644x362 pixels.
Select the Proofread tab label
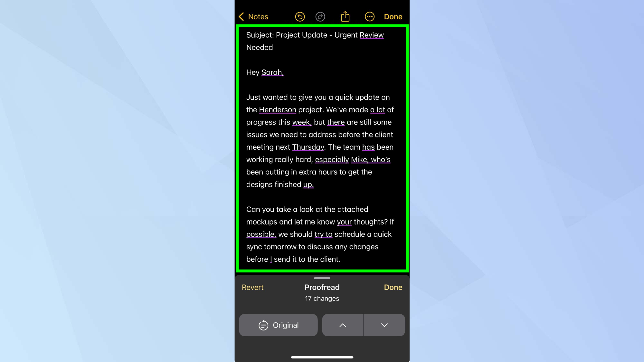[322, 287]
